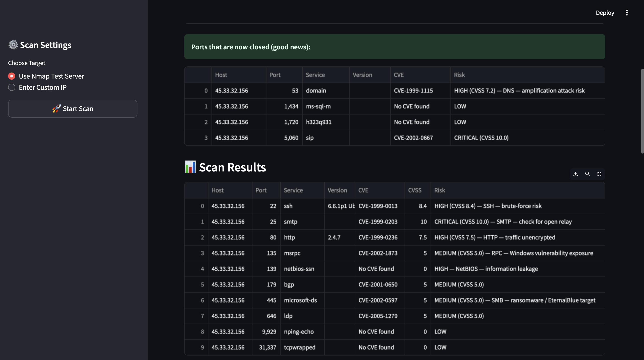The height and width of the screenshot is (360, 644).
Task: Click the EternalBlue target risk cell
Action: click(x=518, y=301)
